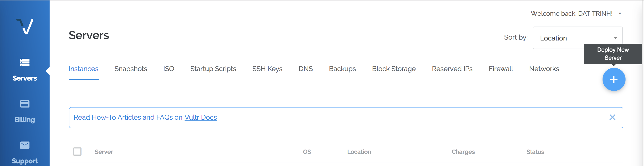Switch to the Snapshots tab
Image resolution: width=644 pixels, height=166 pixels.
(131, 69)
